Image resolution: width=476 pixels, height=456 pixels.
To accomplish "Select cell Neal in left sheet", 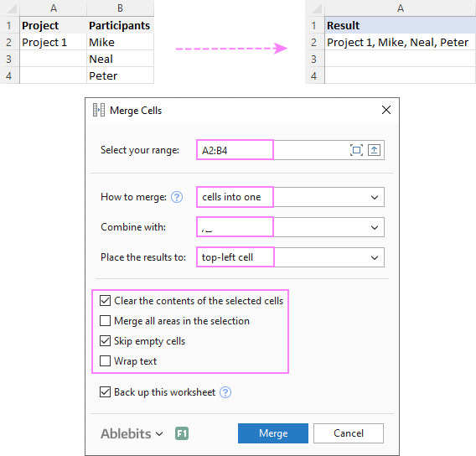I will coord(120,59).
